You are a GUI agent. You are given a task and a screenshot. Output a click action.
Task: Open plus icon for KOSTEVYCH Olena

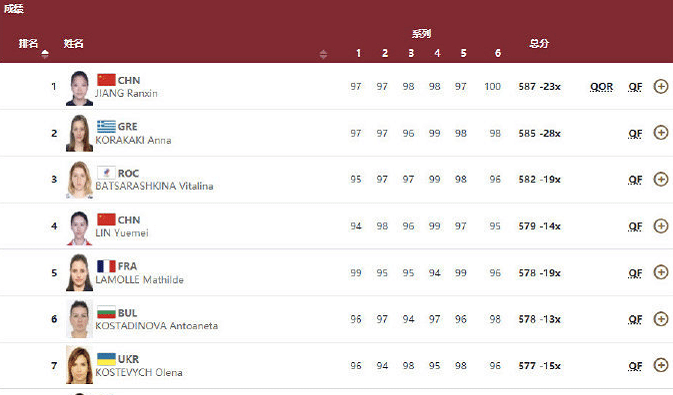(661, 365)
